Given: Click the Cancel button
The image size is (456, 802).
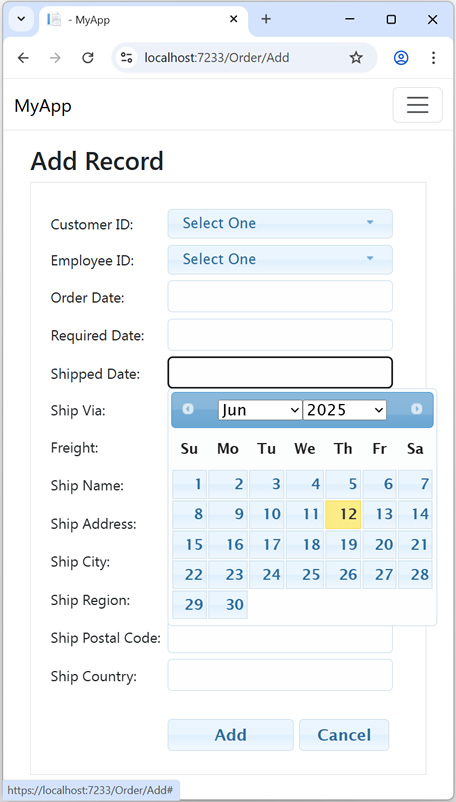Looking at the screenshot, I should [x=344, y=734].
